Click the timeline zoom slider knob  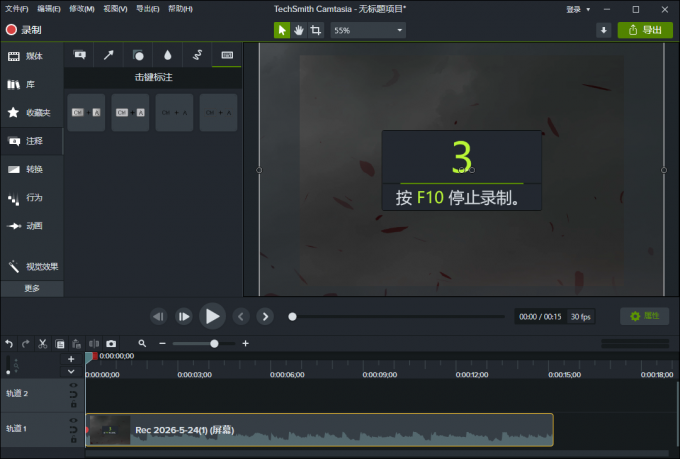tap(214, 344)
